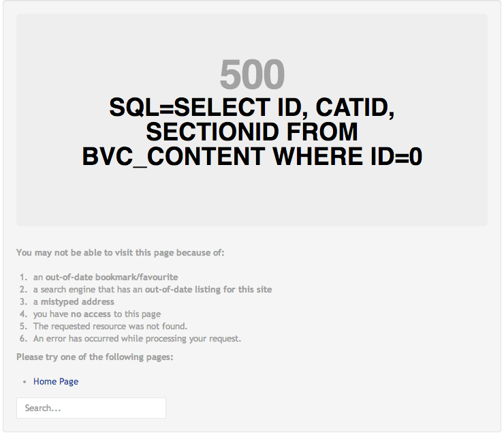Click the 'BVC_CONTENT WHERE ID=0' line

tap(251, 157)
